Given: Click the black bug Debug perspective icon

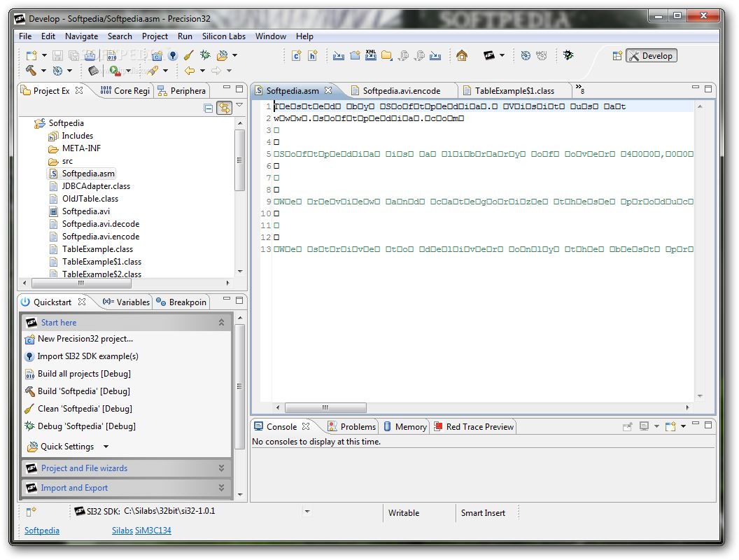Looking at the screenshot, I should pyautogui.click(x=568, y=55).
